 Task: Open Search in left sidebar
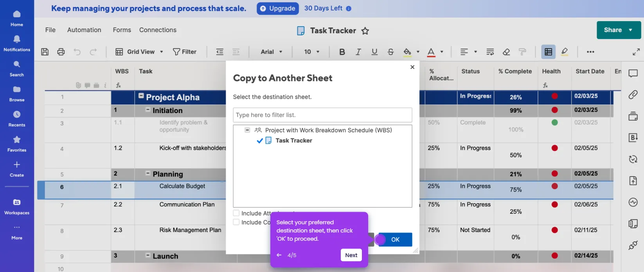[x=17, y=68]
